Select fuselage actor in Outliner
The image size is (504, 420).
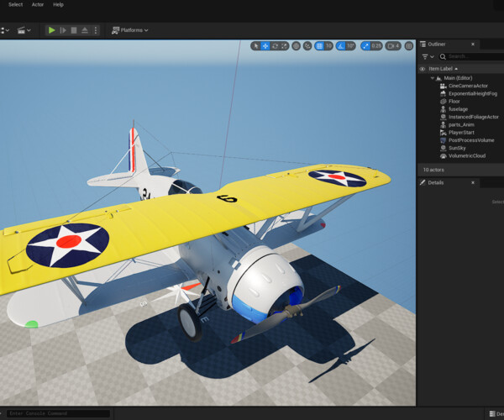pyautogui.click(x=458, y=109)
